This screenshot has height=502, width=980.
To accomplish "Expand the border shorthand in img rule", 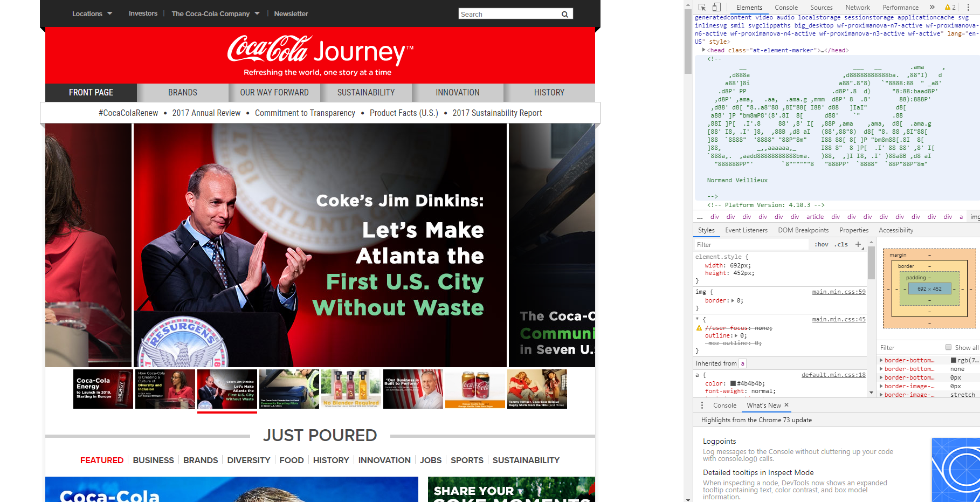I will pyautogui.click(x=734, y=300).
